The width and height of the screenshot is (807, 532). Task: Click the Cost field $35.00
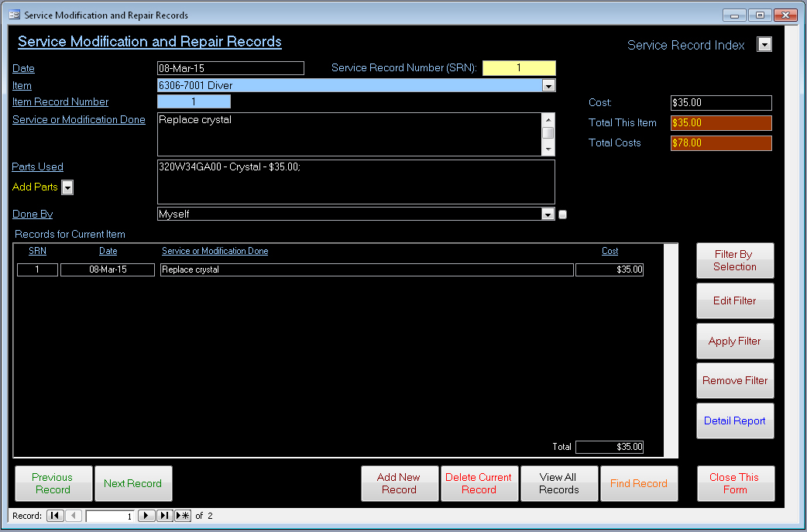721,103
